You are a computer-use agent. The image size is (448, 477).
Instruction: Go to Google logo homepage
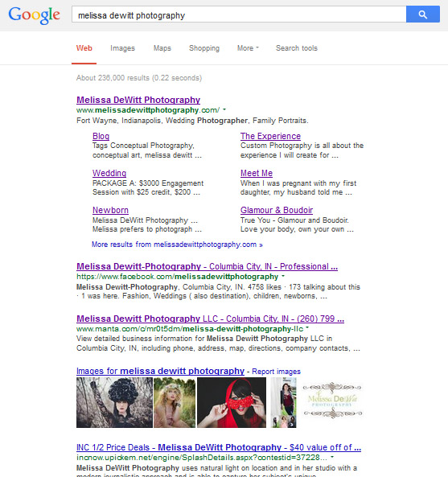click(x=35, y=15)
